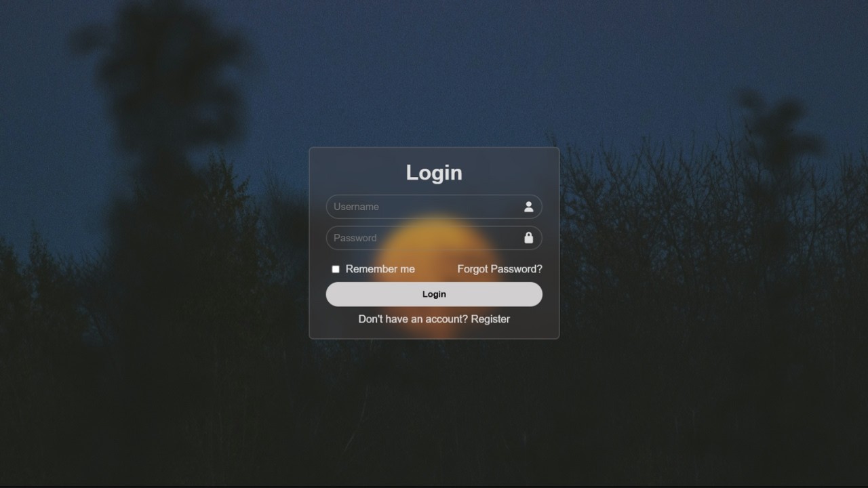Click the "Don't have an account?" text
The image size is (868, 488).
tap(413, 319)
